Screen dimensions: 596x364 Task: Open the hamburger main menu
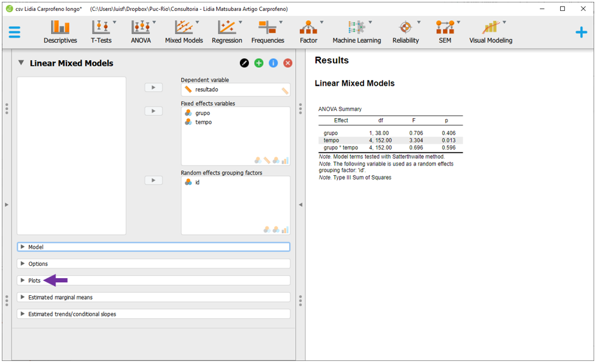tap(14, 32)
